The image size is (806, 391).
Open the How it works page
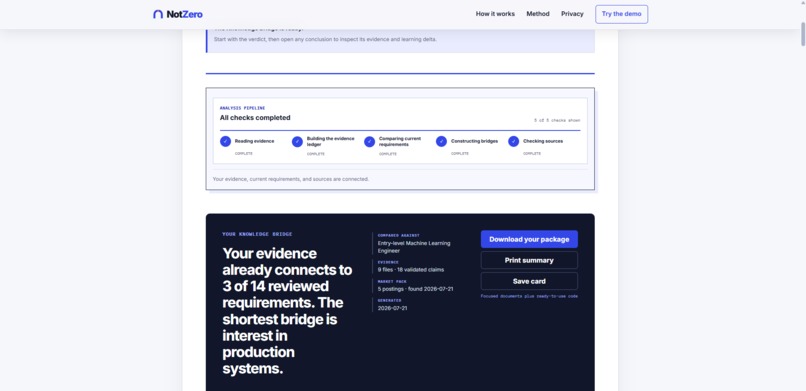tap(495, 14)
